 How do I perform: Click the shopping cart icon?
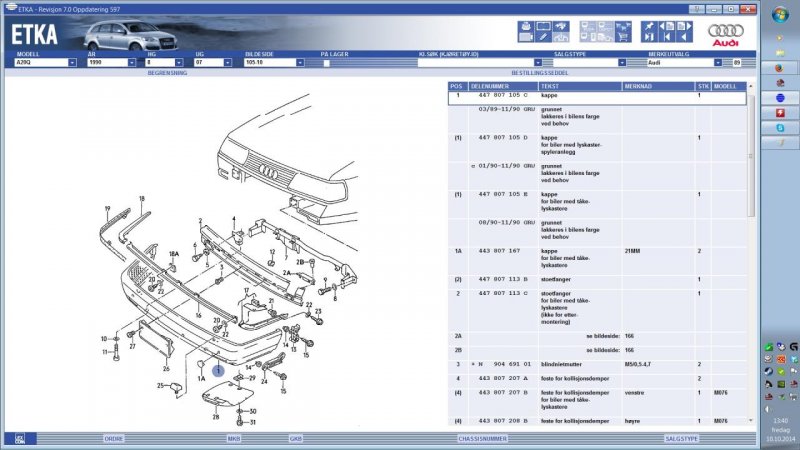(x=622, y=38)
